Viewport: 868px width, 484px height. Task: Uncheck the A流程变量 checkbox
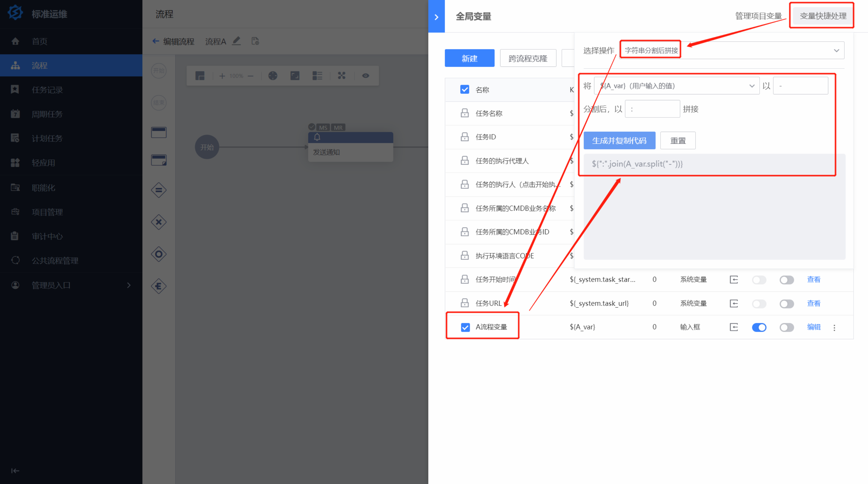(465, 327)
